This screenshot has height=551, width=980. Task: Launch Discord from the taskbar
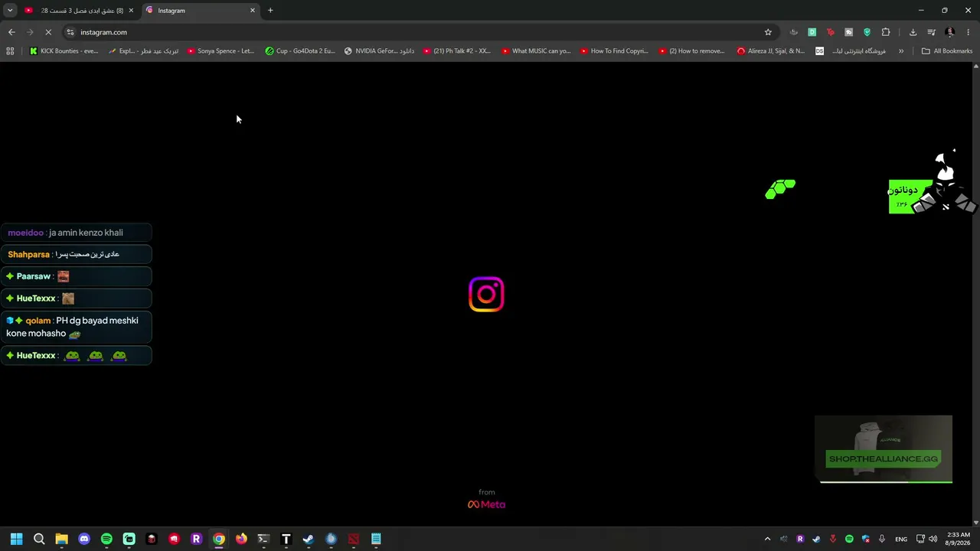click(84, 539)
